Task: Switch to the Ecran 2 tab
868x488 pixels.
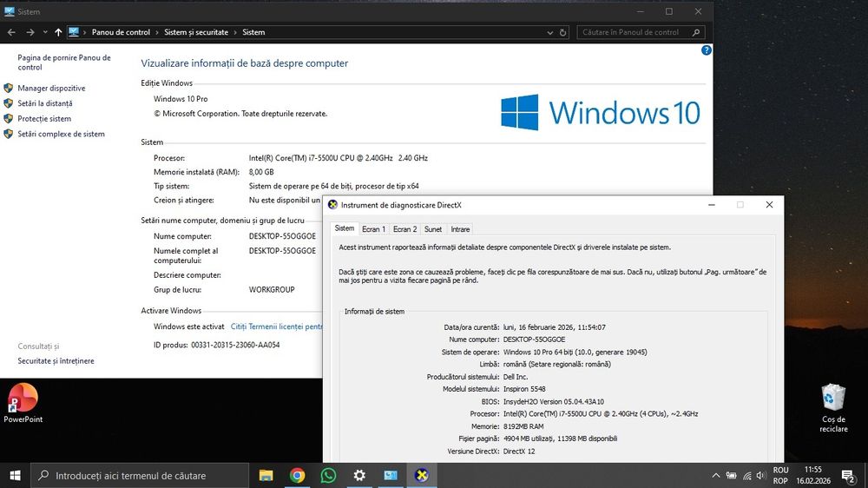Action: coord(404,228)
